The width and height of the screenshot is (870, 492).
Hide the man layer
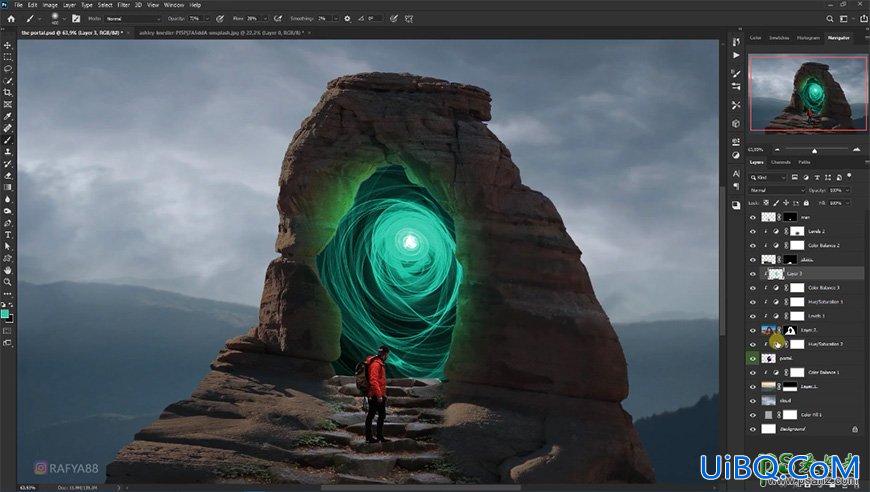(x=753, y=217)
